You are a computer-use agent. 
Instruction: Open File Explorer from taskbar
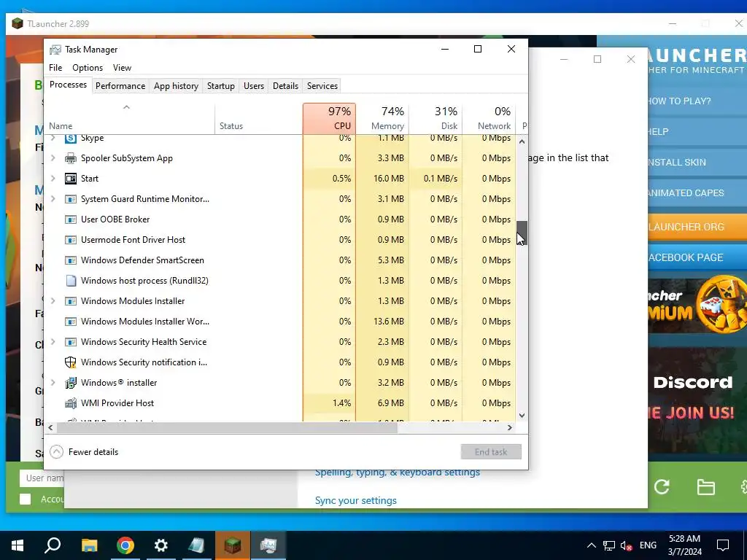pyautogui.click(x=89, y=545)
